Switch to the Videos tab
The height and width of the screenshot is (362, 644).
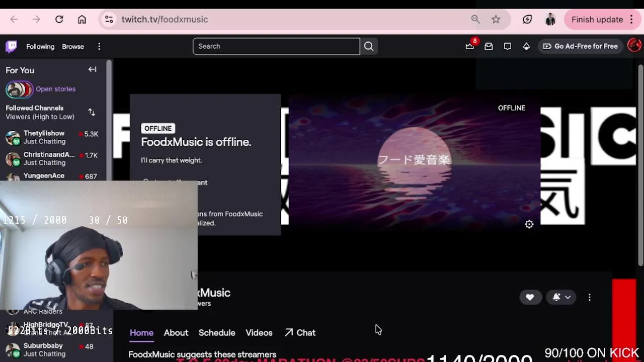tap(259, 333)
